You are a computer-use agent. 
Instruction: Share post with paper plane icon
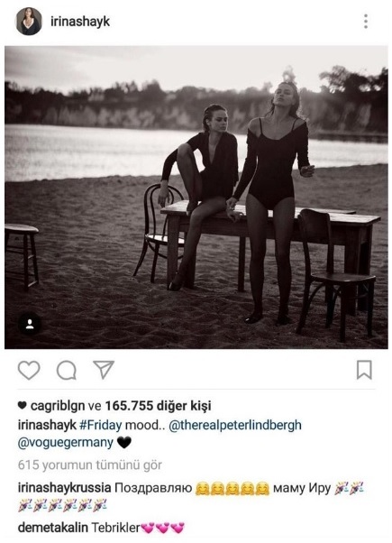click(x=104, y=370)
